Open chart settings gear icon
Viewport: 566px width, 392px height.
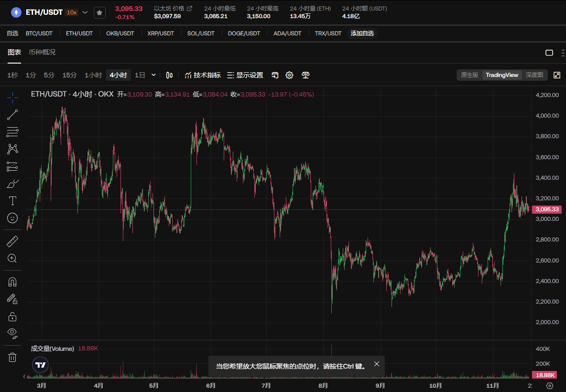coord(289,75)
